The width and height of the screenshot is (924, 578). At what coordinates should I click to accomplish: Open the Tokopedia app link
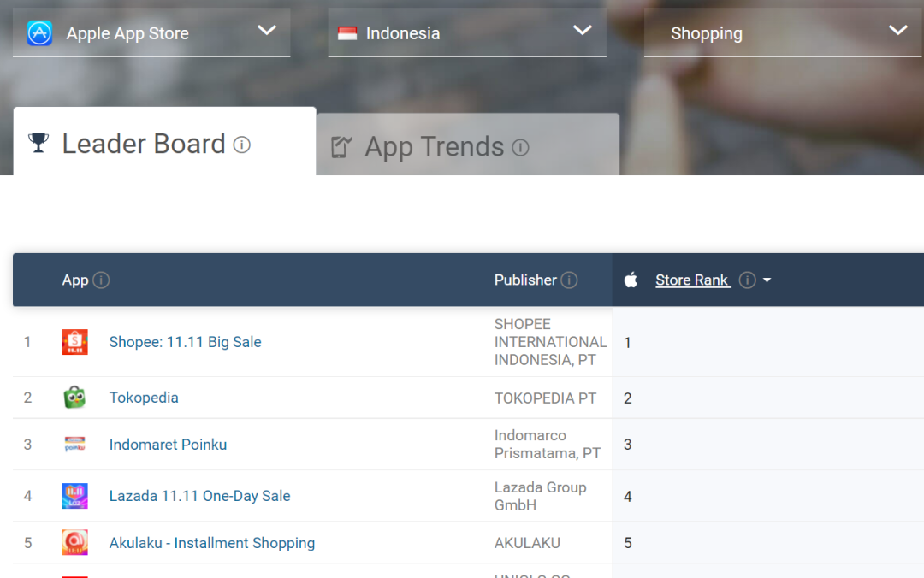144,398
